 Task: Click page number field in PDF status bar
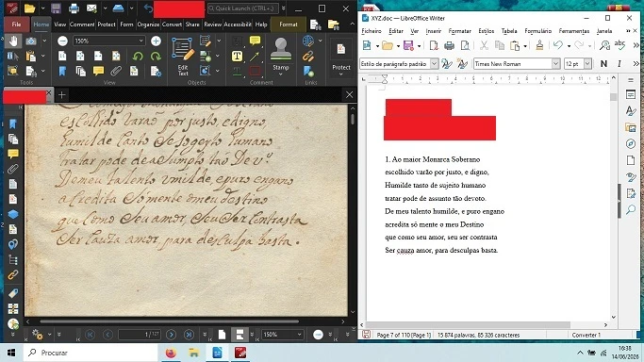[140, 335]
